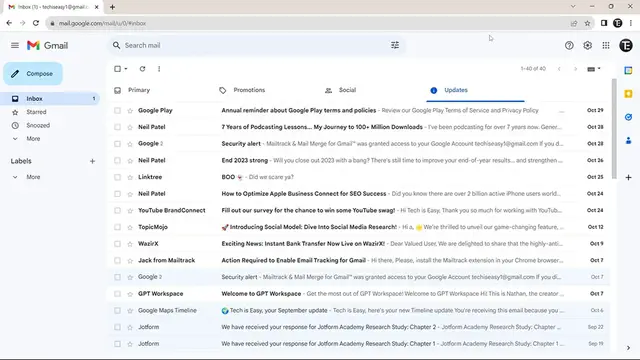Open the Inbox folder
The width and height of the screenshot is (640, 360).
(x=51, y=99)
